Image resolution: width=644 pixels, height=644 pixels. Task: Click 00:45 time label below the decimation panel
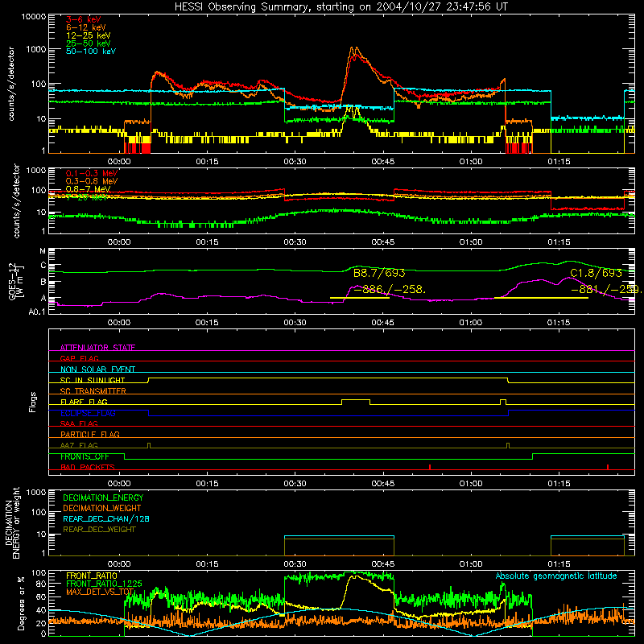pyautogui.click(x=383, y=564)
